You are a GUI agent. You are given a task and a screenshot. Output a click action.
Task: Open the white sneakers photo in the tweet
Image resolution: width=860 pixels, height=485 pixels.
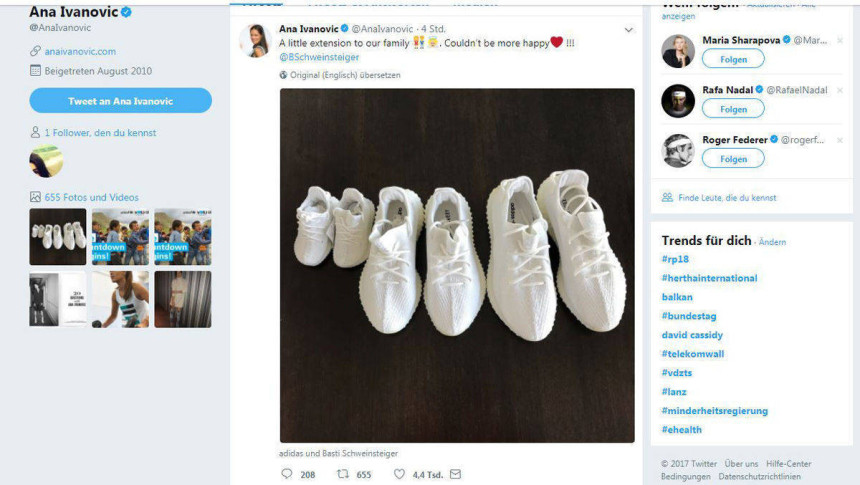457,265
